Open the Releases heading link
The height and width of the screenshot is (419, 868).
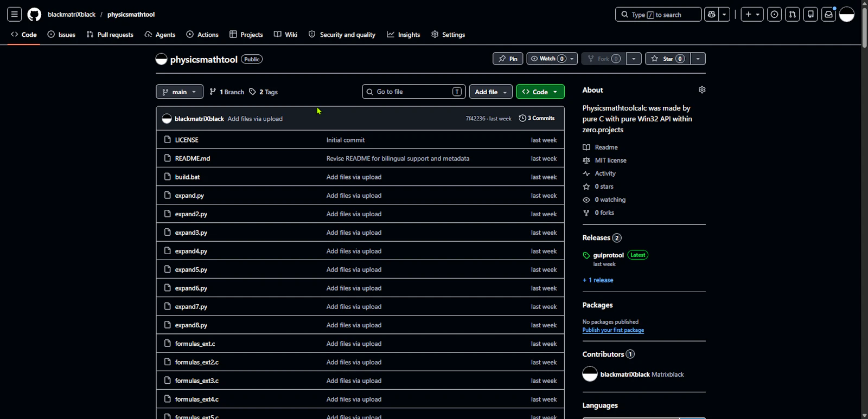(602, 238)
